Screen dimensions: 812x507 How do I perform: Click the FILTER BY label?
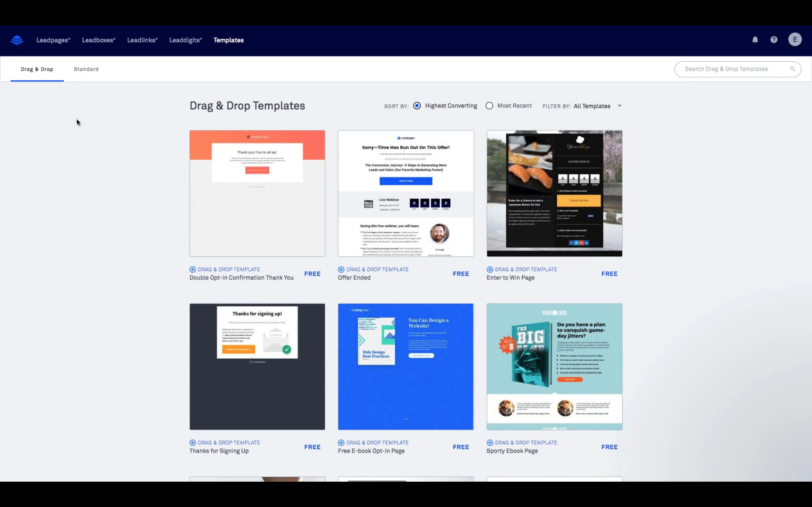pos(556,106)
